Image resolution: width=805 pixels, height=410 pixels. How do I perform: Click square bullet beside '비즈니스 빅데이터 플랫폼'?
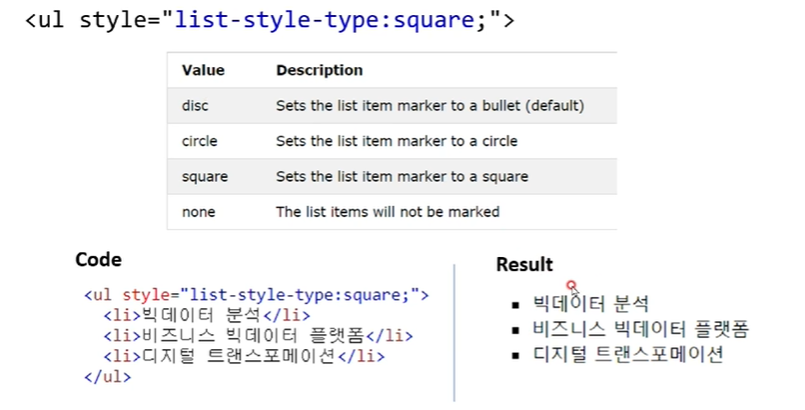point(516,330)
